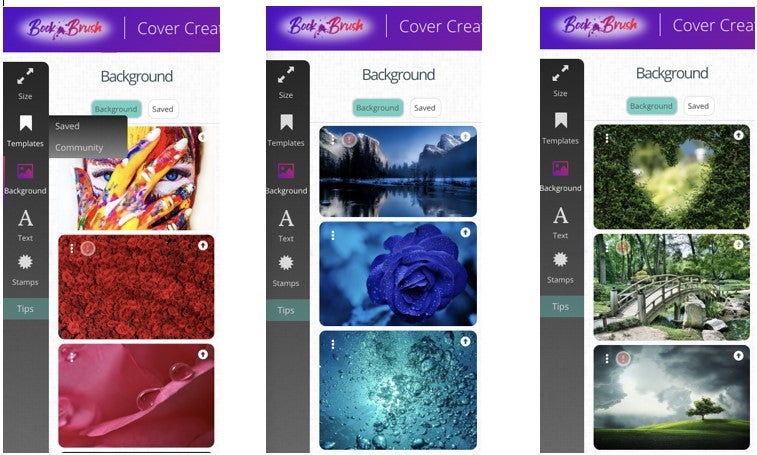Open three-dot menu on blue rose image

point(333,235)
